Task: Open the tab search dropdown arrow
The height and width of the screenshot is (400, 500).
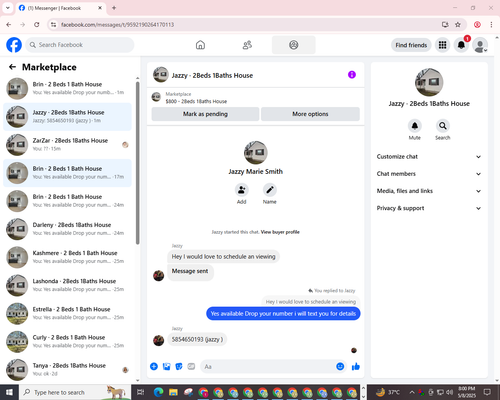Action: [8, 8]
